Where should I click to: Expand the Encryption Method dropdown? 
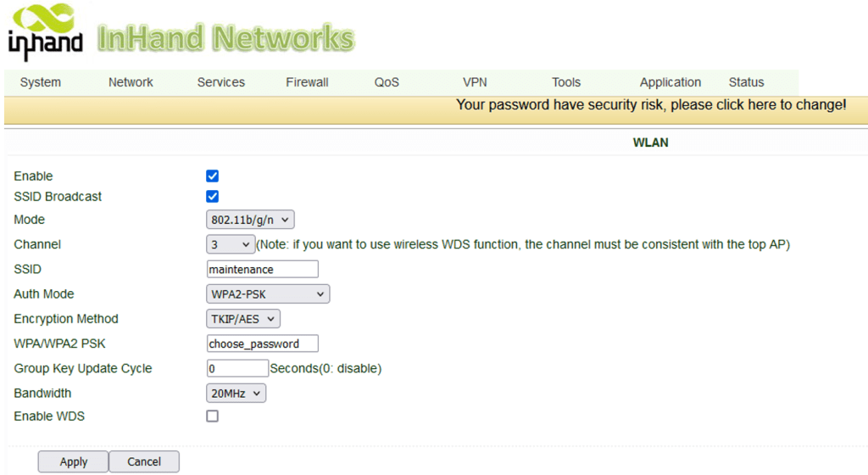[243, 319]
